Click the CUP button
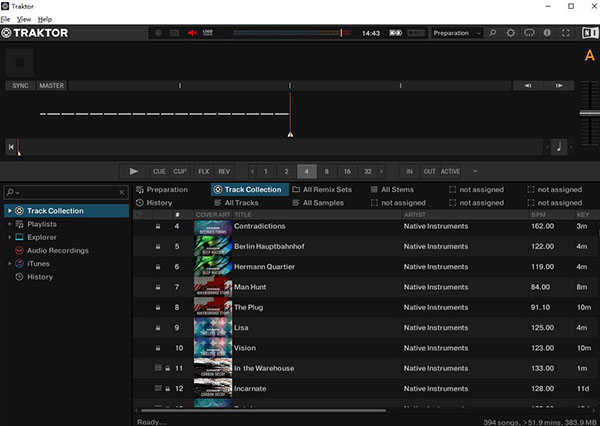Screen dimensions: 600x426 pyautogui.click(x=180, y=171)
